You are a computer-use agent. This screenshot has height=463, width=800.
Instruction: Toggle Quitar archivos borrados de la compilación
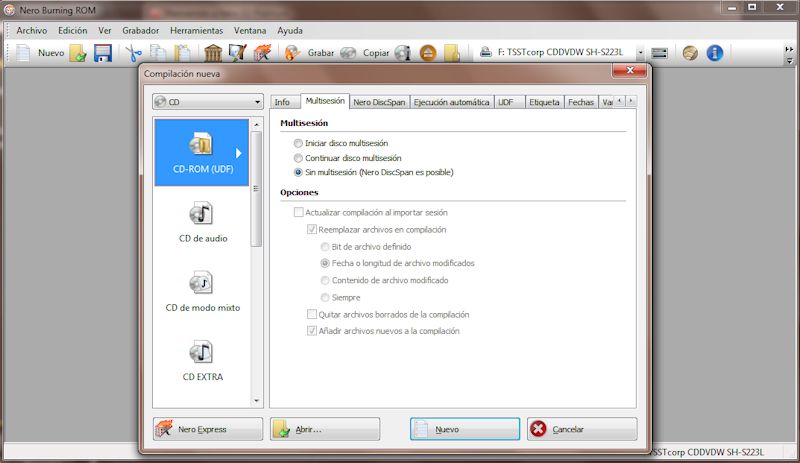coord(312,314)
